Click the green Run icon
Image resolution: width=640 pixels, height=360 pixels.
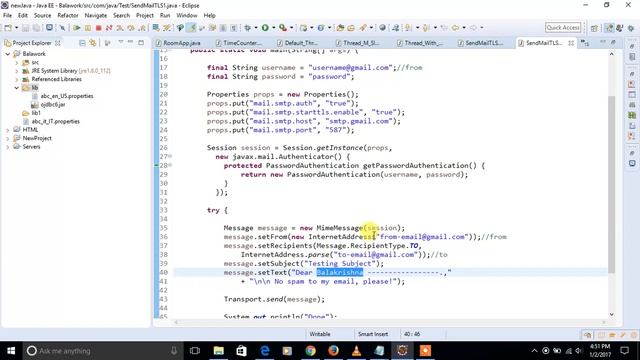(x=265, y=28)
